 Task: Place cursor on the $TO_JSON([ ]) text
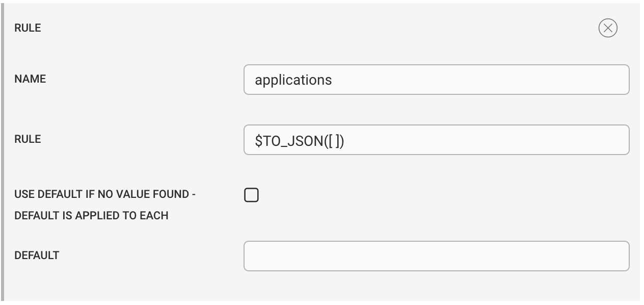tap(300, 140)
